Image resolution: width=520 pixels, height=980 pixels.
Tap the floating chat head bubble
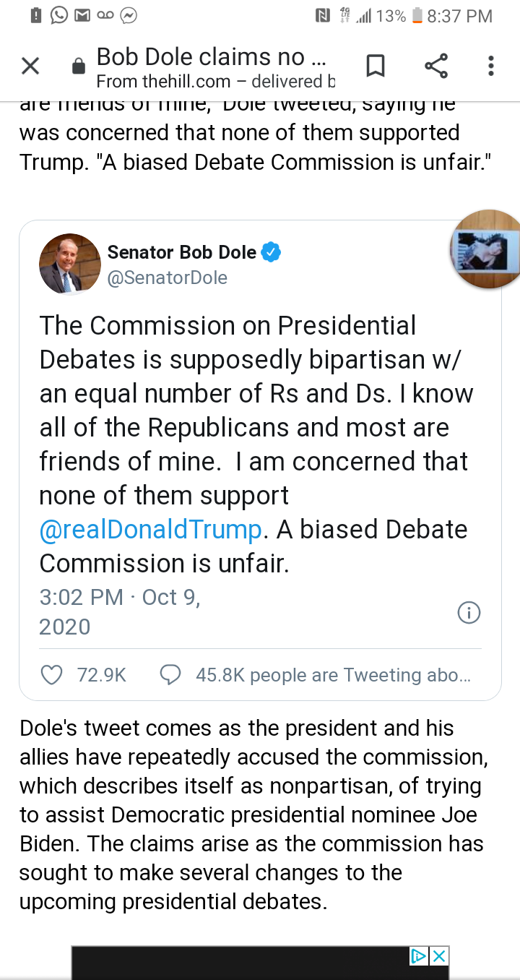point(485,249)
